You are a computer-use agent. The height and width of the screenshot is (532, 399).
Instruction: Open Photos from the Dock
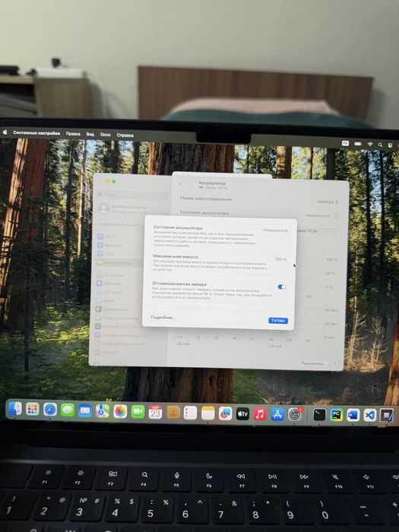pos(120,412)
